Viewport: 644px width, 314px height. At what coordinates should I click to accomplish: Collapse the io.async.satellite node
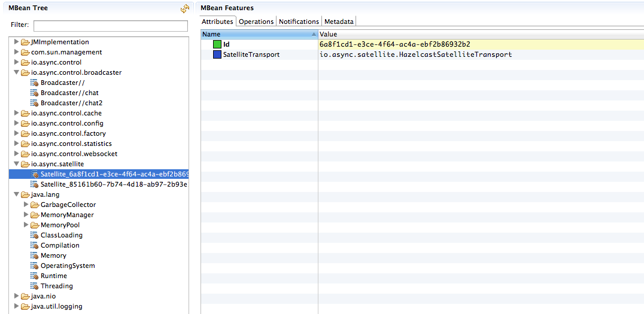click(16, 164)
